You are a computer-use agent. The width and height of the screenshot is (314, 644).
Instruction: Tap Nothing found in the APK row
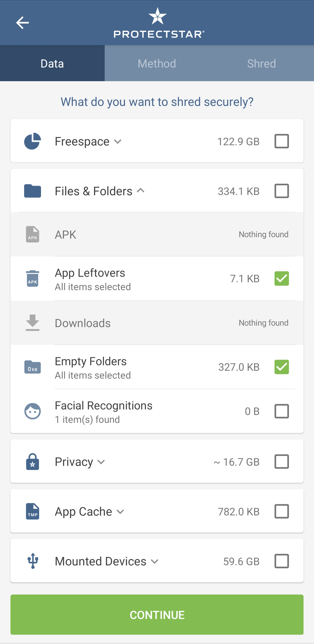[x=264, y=235]
